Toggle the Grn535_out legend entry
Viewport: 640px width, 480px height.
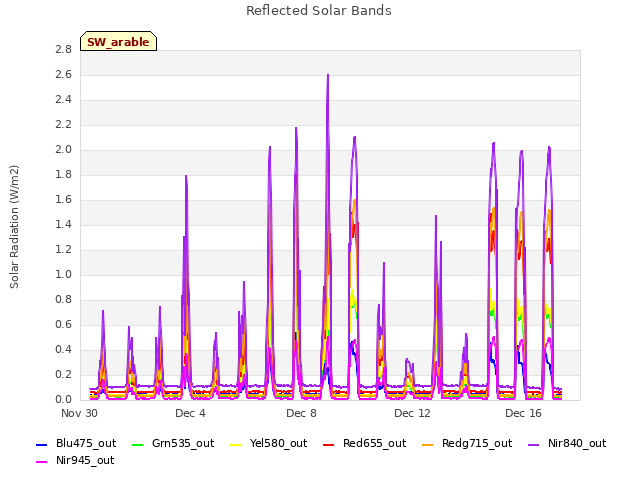pos(173,444)
